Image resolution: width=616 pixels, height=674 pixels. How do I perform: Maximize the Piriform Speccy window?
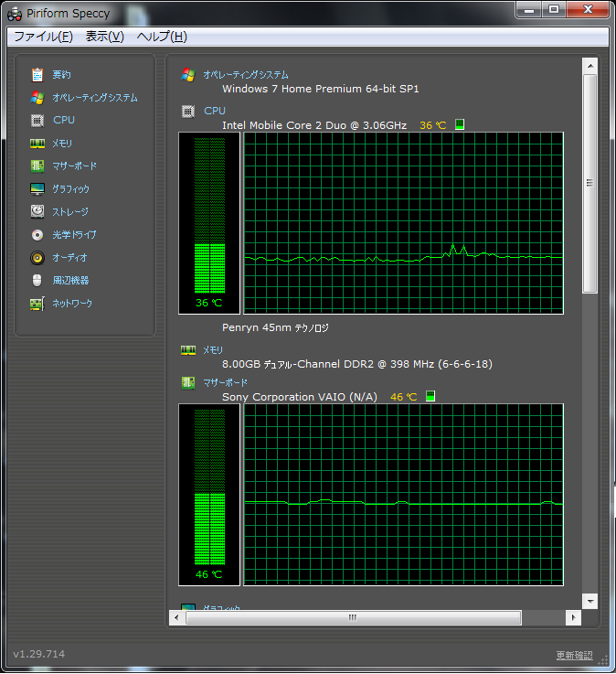[554, 9]
